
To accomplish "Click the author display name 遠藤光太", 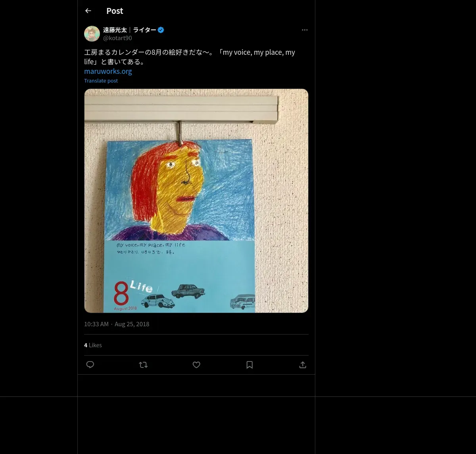I will point(115,30).
